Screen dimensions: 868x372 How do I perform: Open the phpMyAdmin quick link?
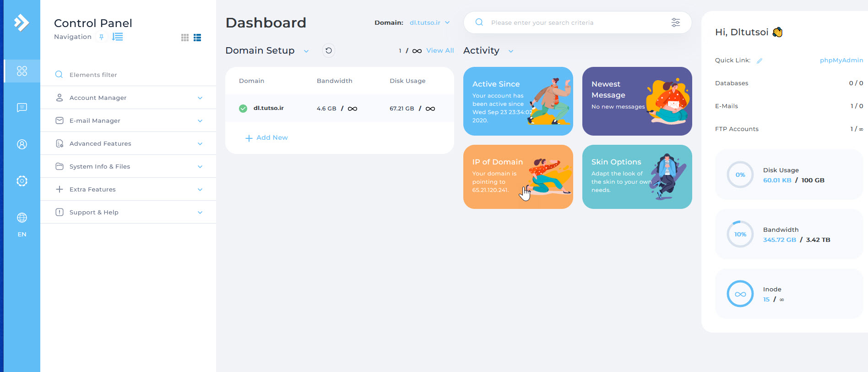pos(841,60)
